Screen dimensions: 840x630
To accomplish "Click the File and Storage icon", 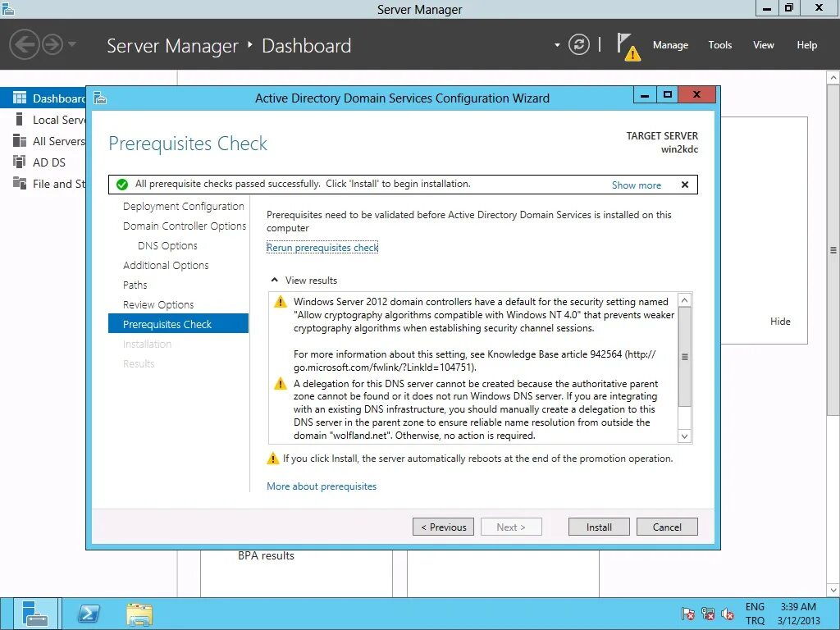I will [20, 183].
